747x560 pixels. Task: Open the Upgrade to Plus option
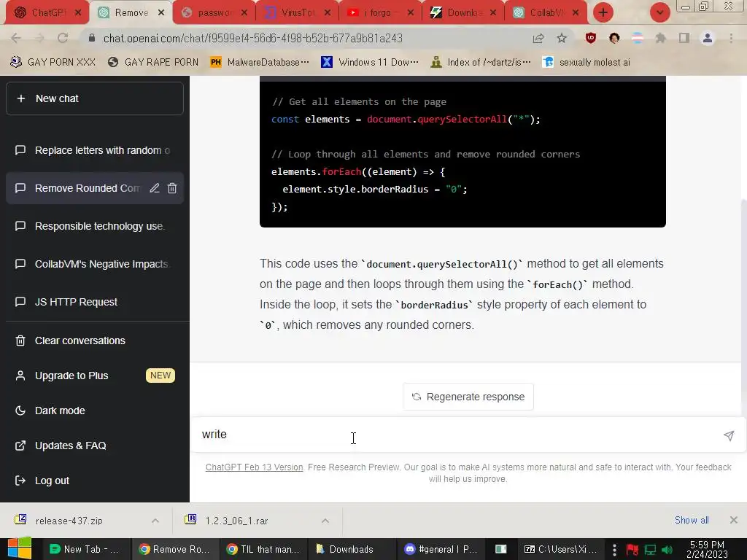(95, 376)
